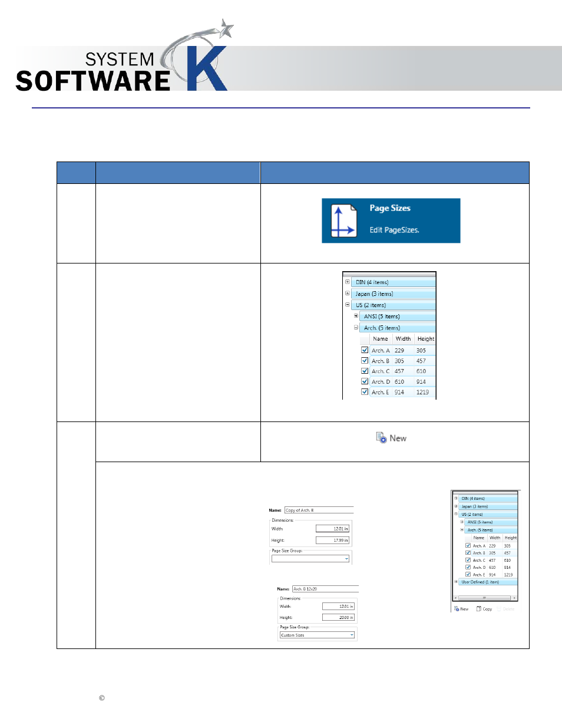Click the Edit PageSizes. text
Viewport: 562px width, 728px height.
(x=394, y=230)
